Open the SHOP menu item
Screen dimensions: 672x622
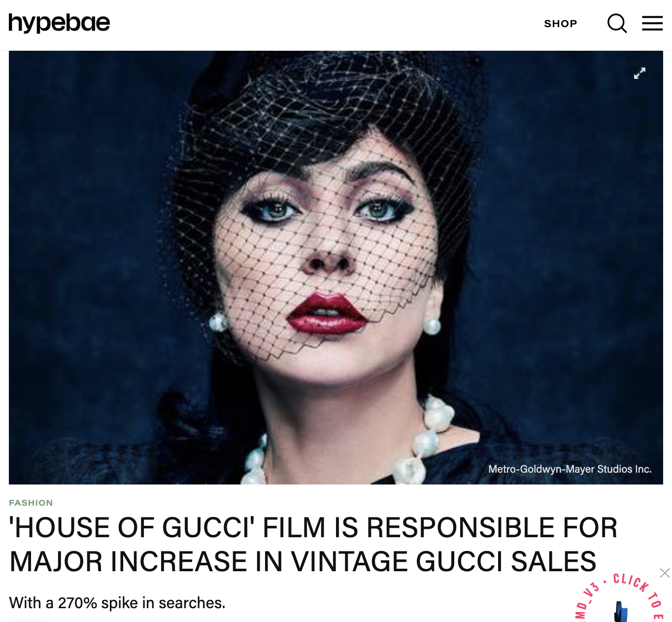point(561,24)
